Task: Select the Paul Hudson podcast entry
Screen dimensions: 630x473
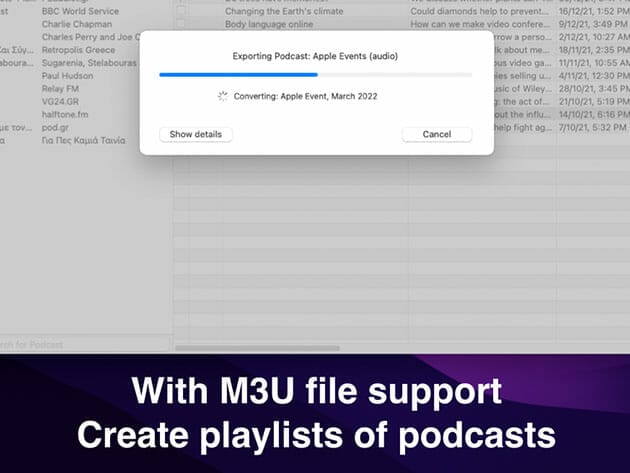Action: pyautogui.click(x=69, y=75)
